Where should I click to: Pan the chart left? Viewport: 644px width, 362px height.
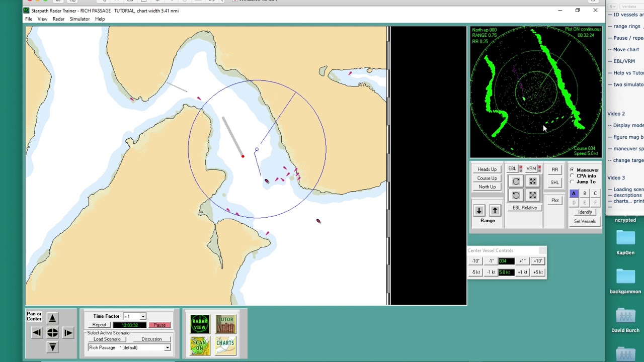(x=37, y=333)
